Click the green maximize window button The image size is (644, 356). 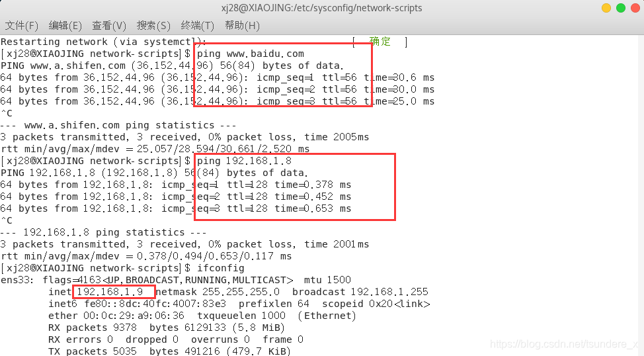[621, 8]
